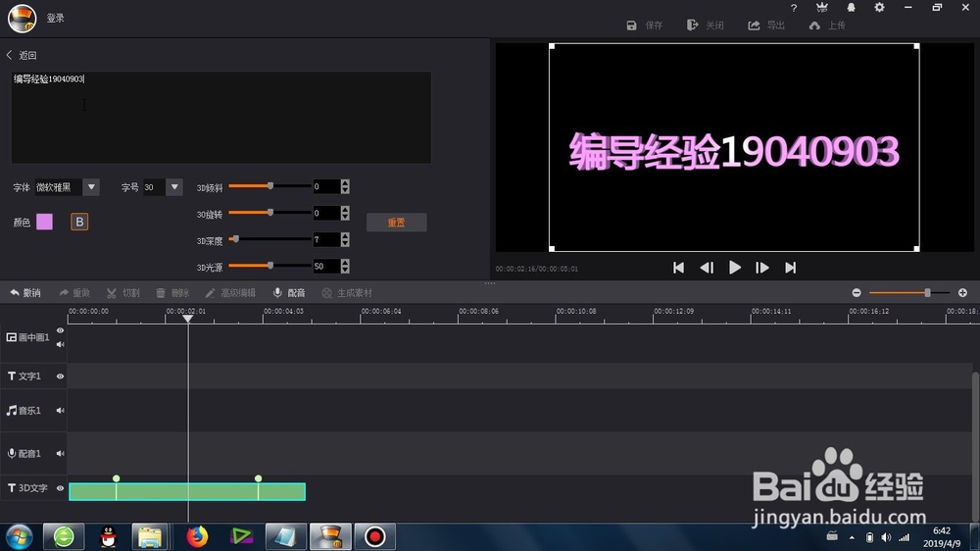Click the 导出 export button

(x=766, y=25)
